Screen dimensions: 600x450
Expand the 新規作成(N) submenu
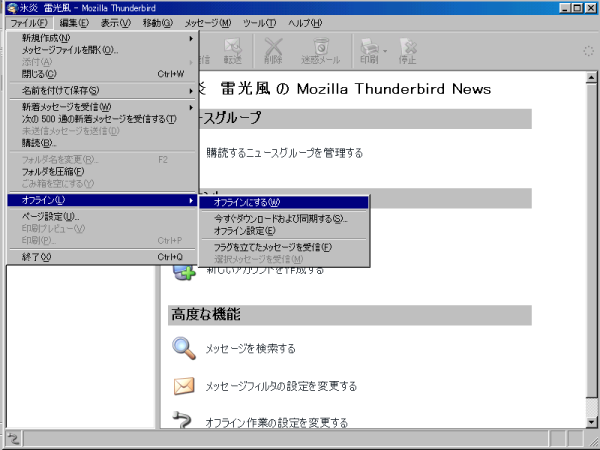click(x=102, y=38)
